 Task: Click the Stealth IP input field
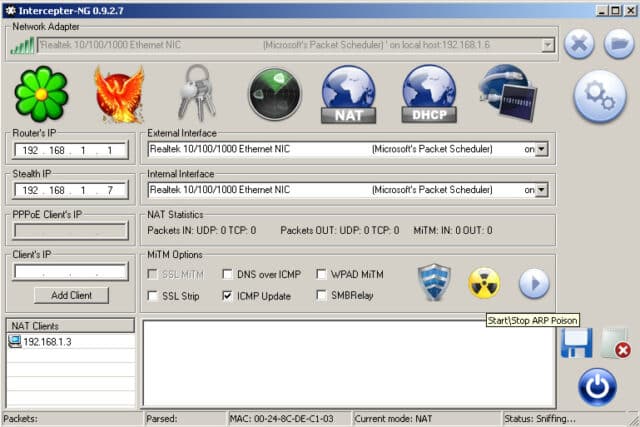tap(71, 190)
